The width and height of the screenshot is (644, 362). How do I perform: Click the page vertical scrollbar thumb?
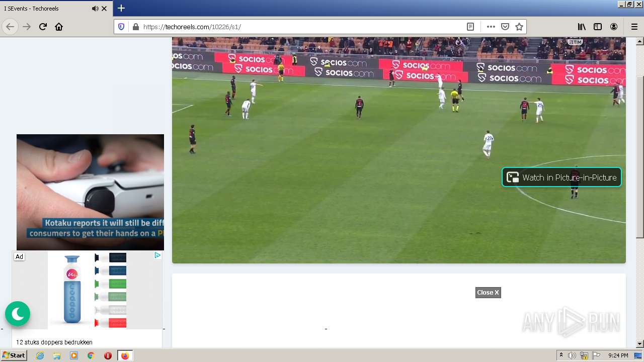(639, 157)
